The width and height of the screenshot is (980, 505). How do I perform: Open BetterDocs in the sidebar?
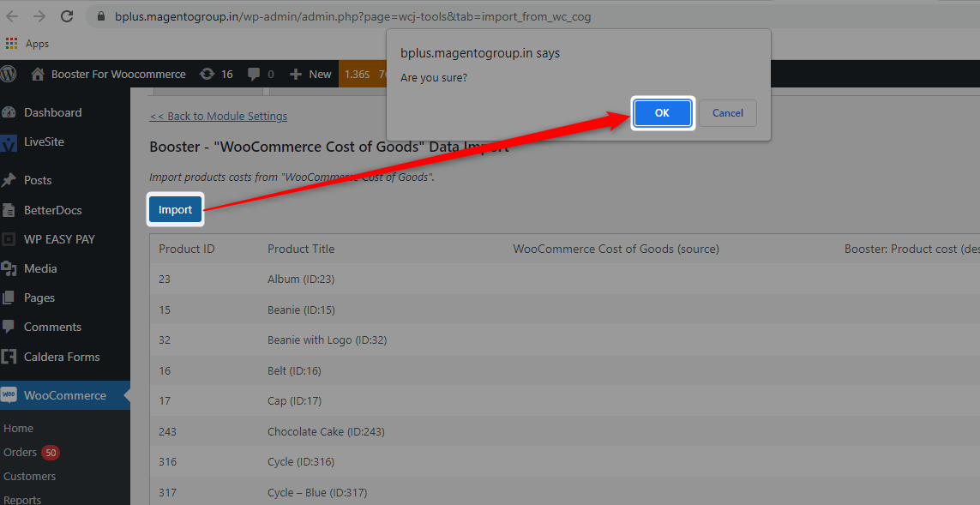click(52, 210)
